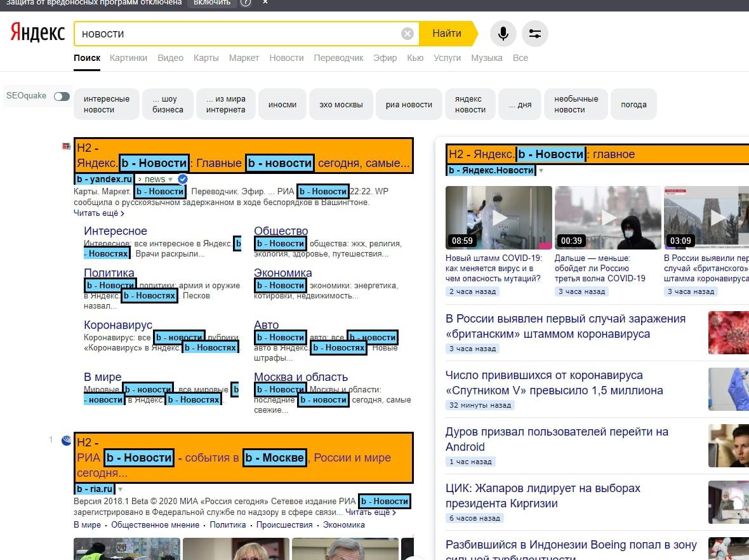Select the 'интересные новости' suggestion chip
Viewport: 749px width, 560px height.
(x=107, y=104)
